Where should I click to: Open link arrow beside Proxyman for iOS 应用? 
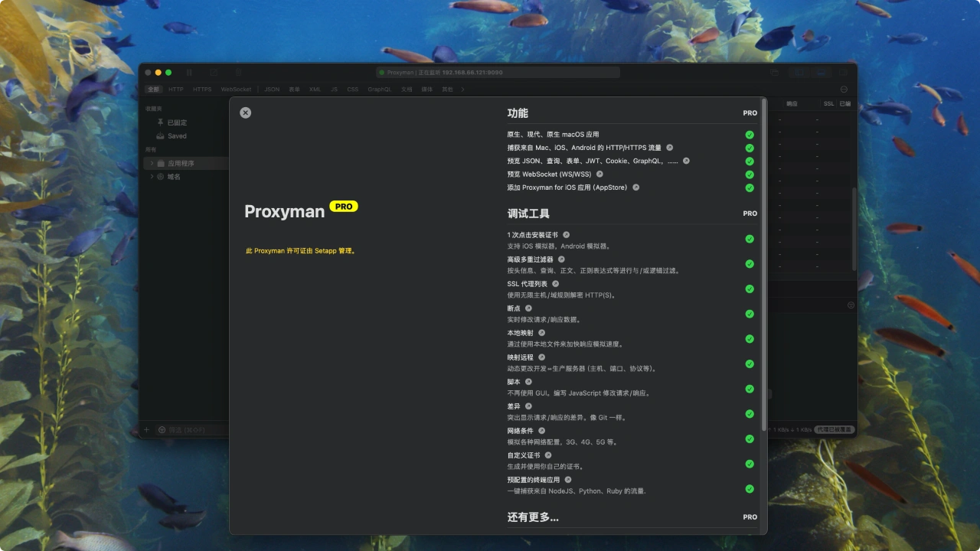pos(635,187)
